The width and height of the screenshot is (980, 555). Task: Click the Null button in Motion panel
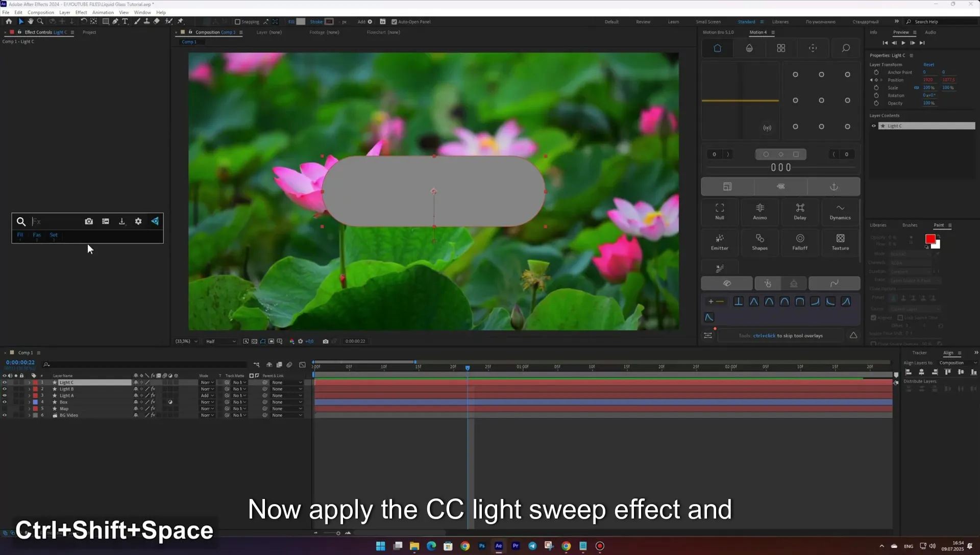coord(720,212)
